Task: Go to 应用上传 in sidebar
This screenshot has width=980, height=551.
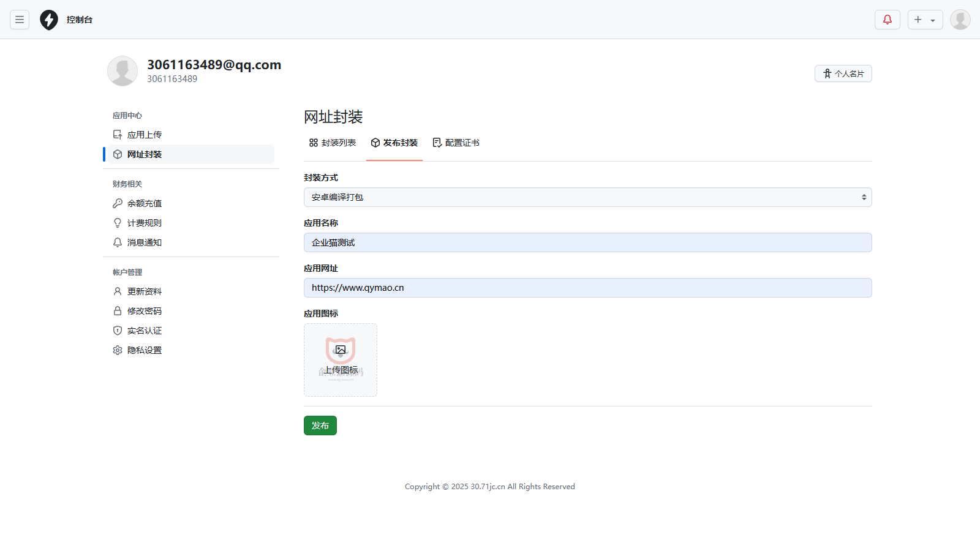Action: coord(145,135)
